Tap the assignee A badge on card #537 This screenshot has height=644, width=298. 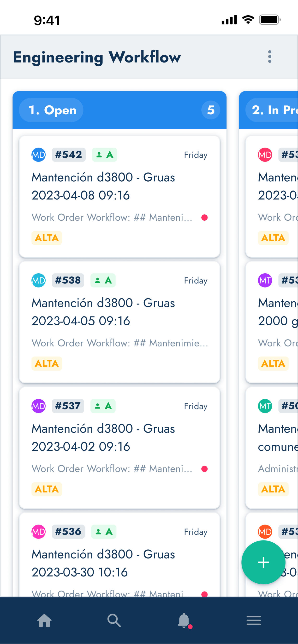tap(103, 406)
